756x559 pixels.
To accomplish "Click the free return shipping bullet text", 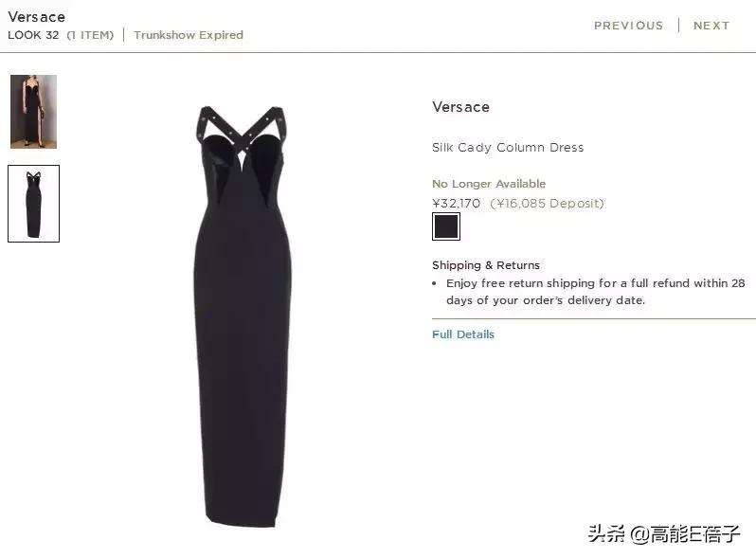I will [596, 291].
